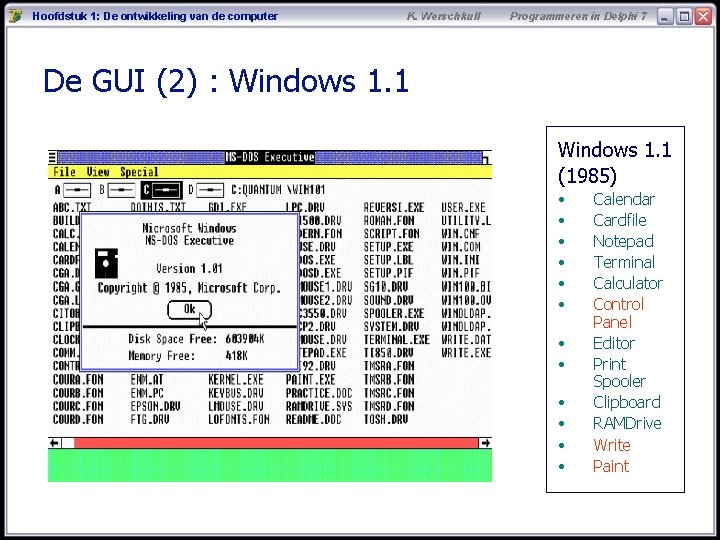Click the Windows 1.1 (1985) heading
720x540 pixels.
(614, 163)
